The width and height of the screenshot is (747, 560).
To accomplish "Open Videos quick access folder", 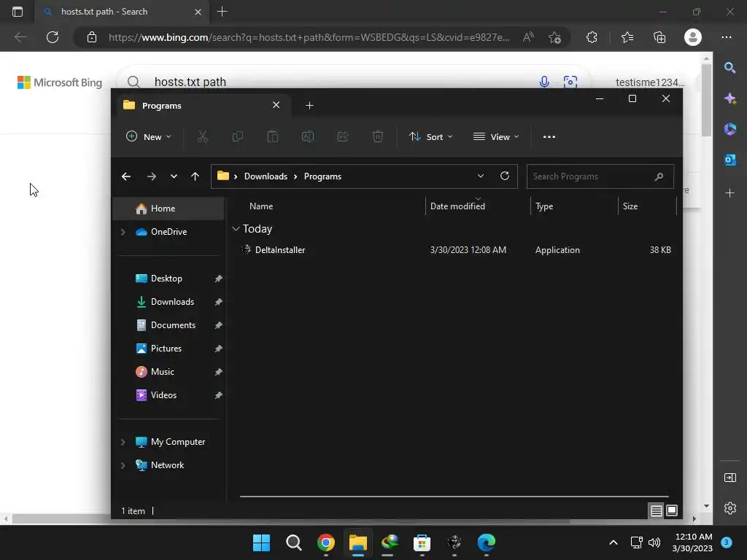I will coord(169,395).
